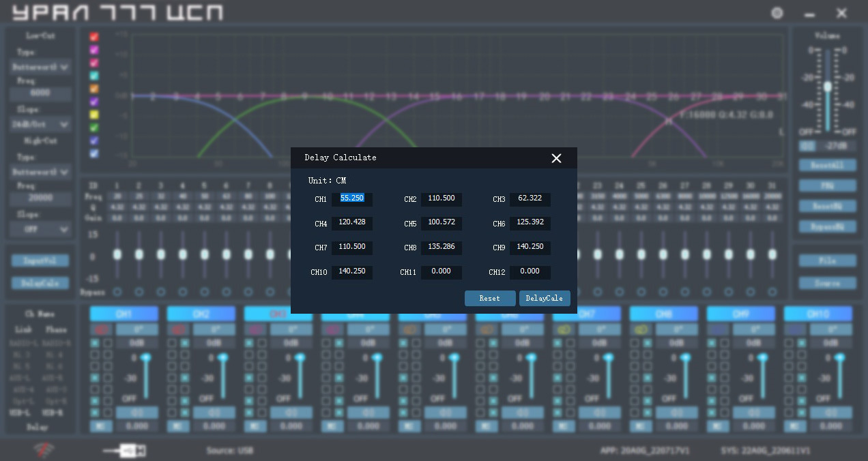
Task: Open the Low-Cut Type dropdown
Action: [41, 67]
